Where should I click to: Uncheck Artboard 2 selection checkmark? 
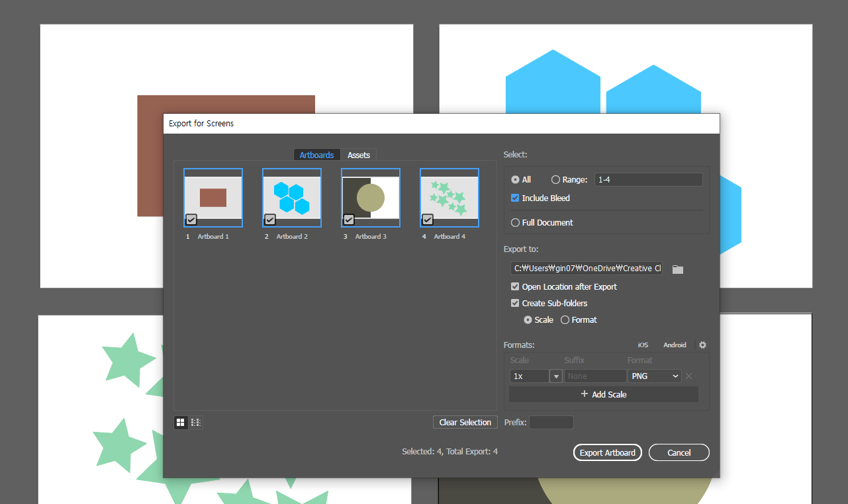(x=269, y=220)
